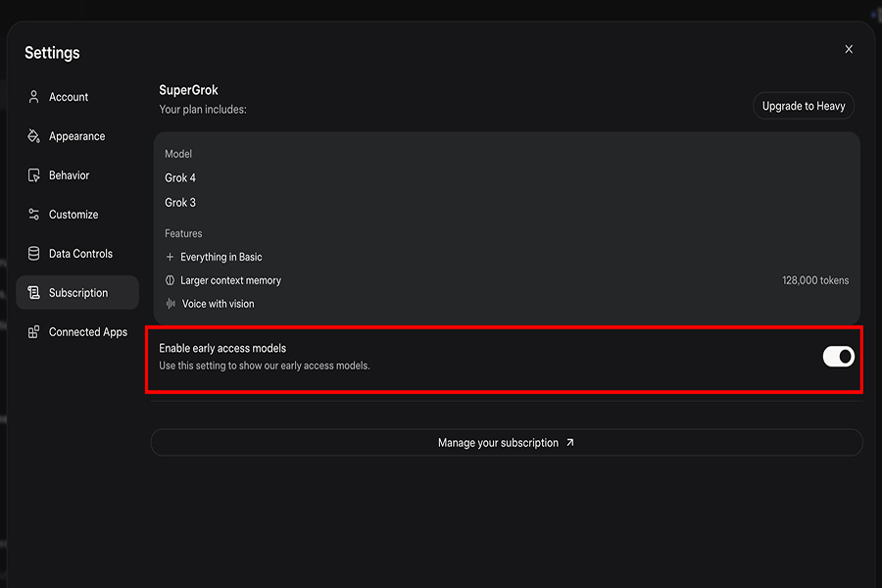The image size is (882, 588).
Task: Click the Voice with vision waveform icon
Action: tap(171, 304)
